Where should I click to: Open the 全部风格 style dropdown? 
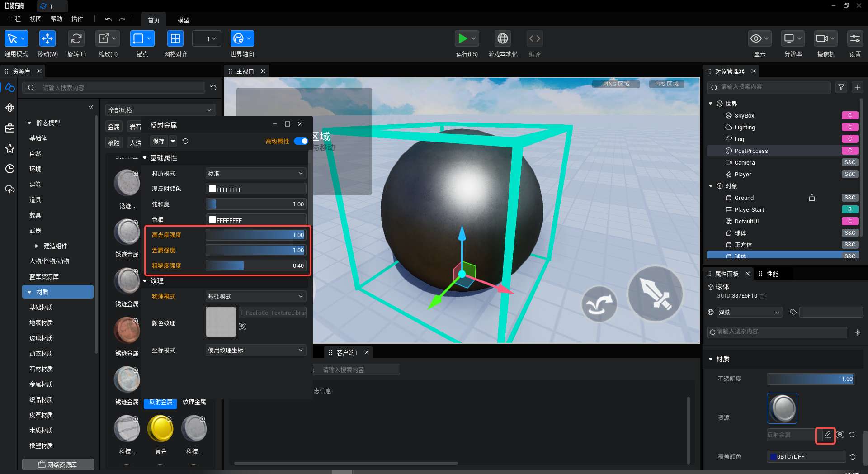coord(160,110)
